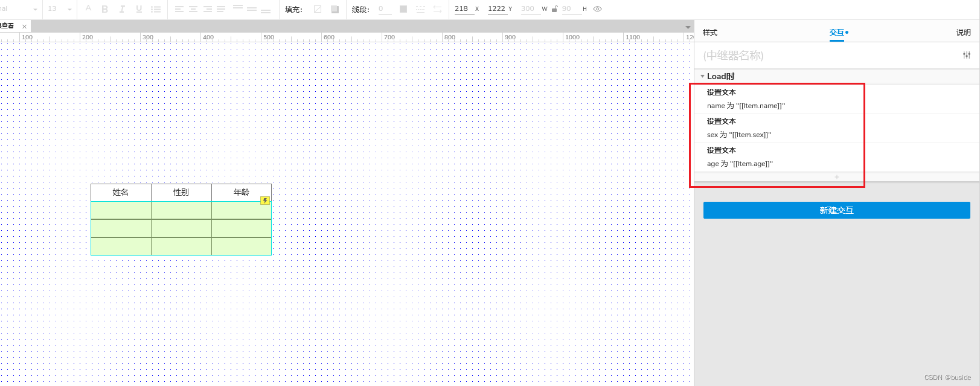Close the open page tab
The width and height of the screenshot is (980, 386).
coord(24,26)
